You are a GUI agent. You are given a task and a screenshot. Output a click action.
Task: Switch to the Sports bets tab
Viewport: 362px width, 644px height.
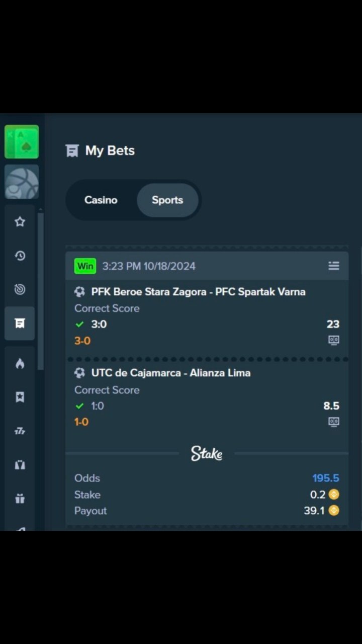click(167, 200)
